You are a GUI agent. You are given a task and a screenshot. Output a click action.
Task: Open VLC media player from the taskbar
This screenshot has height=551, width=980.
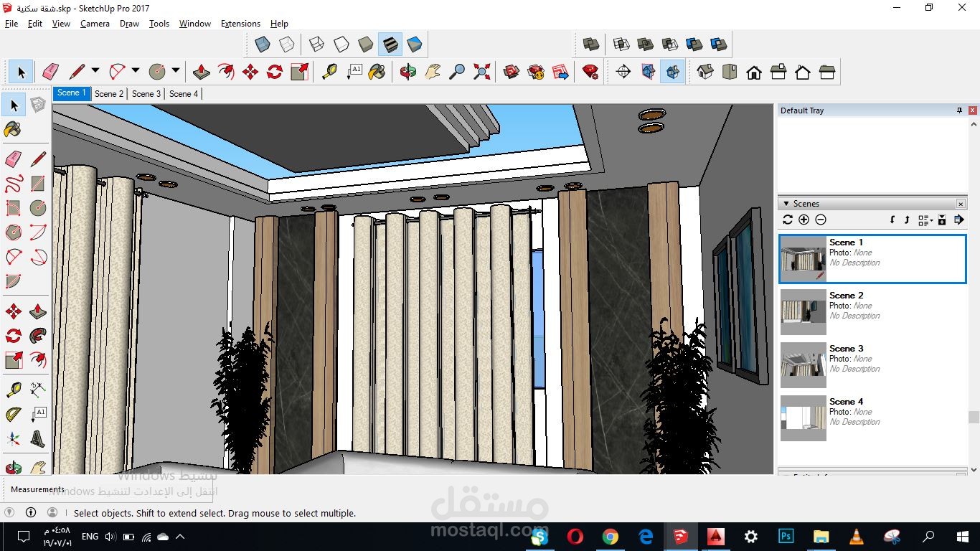click(x=856, y=537)
